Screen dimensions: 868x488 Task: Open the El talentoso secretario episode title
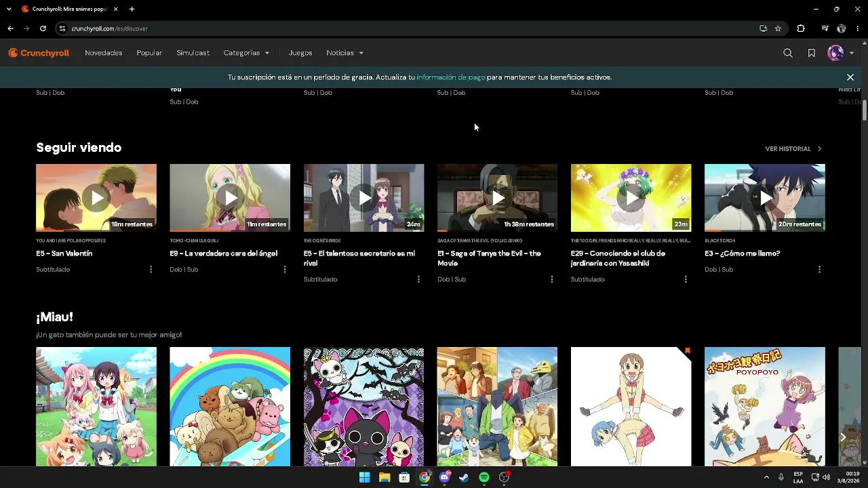[359, 258]
